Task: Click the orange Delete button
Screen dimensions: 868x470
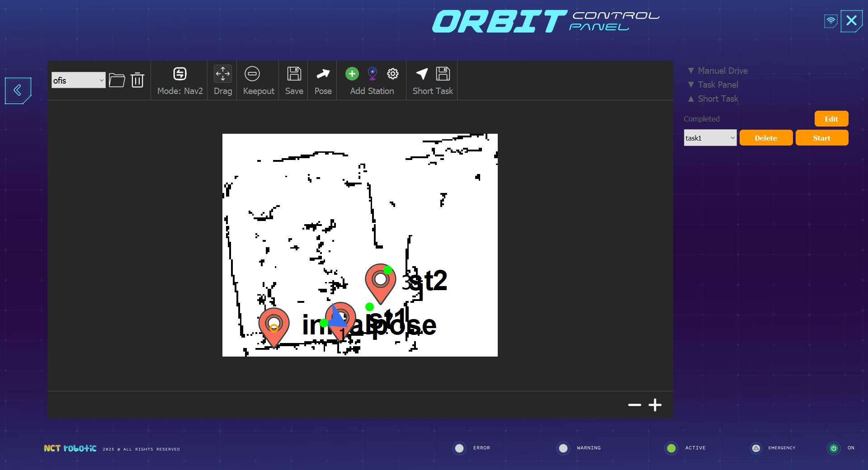Action: pos(766,138)
